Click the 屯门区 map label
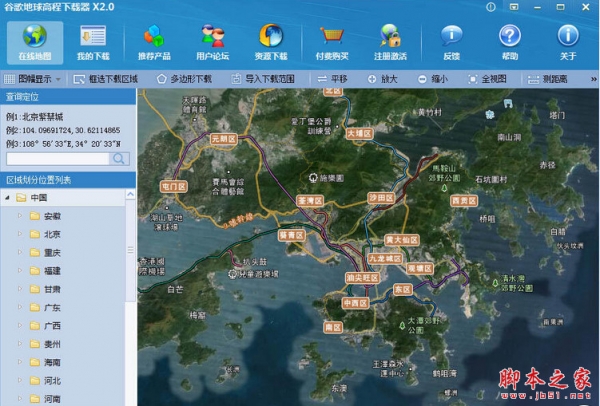Screen dimensions: 600x406 [x=174, y=186]
